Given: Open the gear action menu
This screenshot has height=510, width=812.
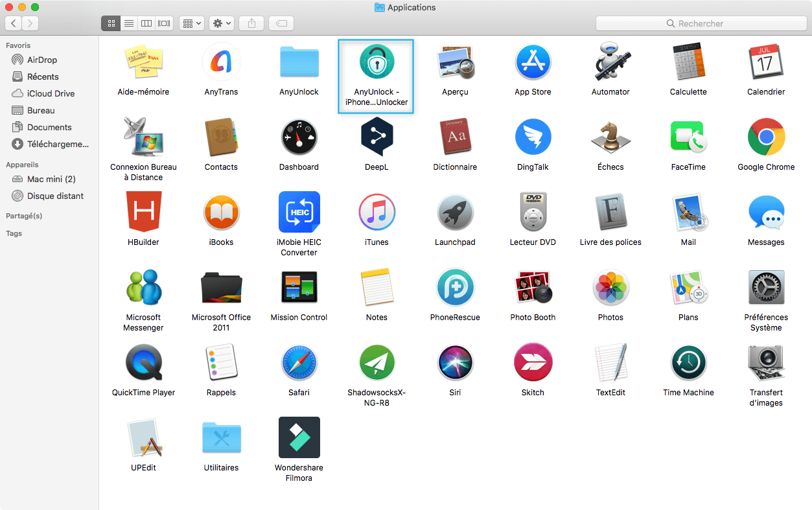Looking at the screenshot, I should (x=222, y=23).
